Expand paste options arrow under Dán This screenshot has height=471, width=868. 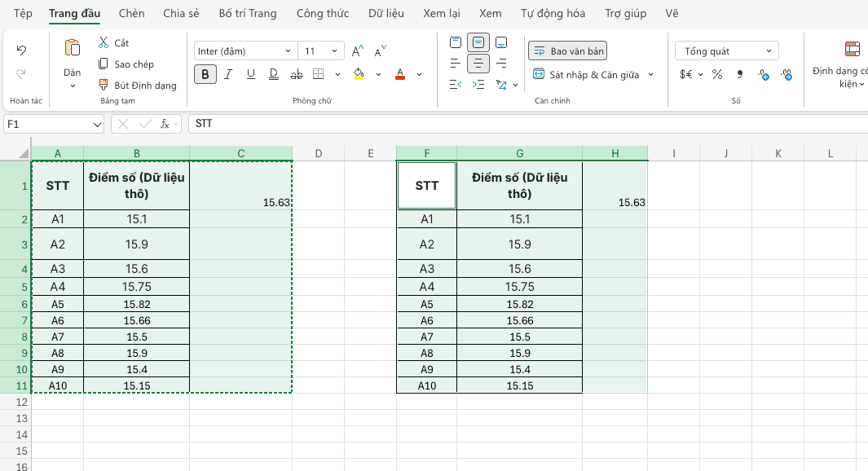73,86
